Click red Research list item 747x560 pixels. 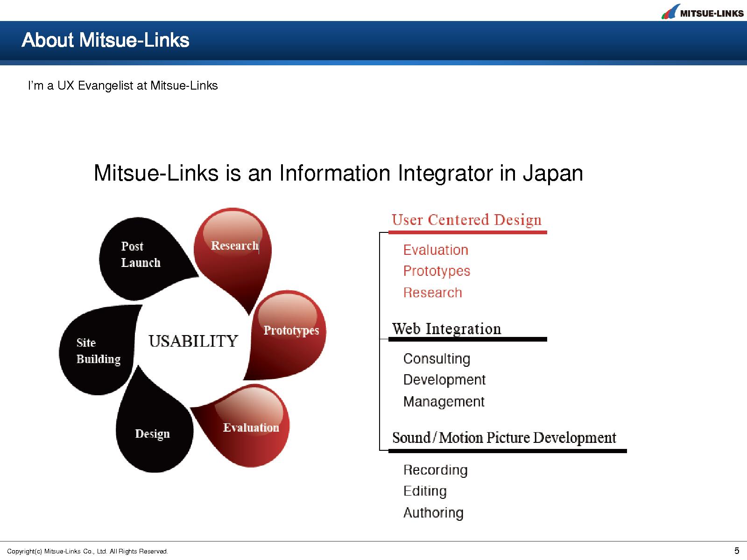pos(432,293)
